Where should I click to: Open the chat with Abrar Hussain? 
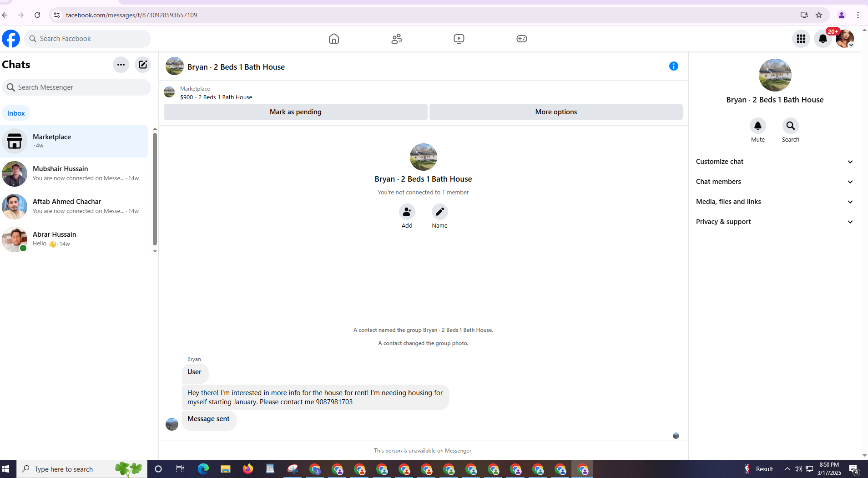coord(75,239)
